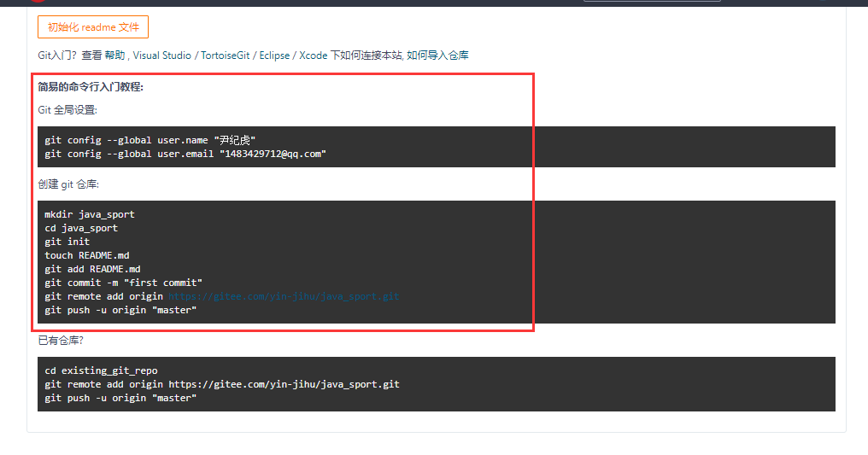The image size is (868, 455).
Task: Click the blue gitee.com java_sport.git URL
Action: (284, 296)
